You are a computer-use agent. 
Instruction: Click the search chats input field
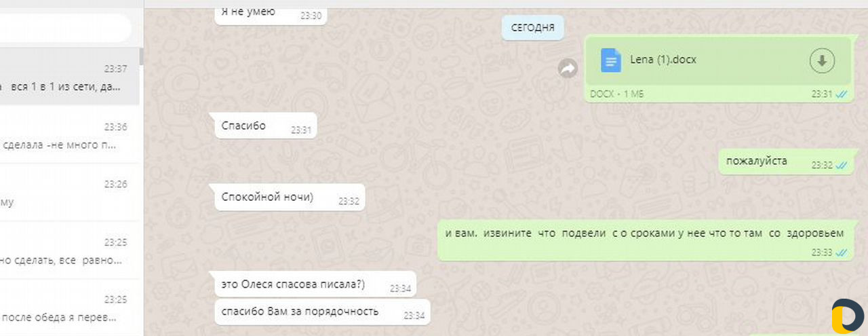[x=64, y=28]
